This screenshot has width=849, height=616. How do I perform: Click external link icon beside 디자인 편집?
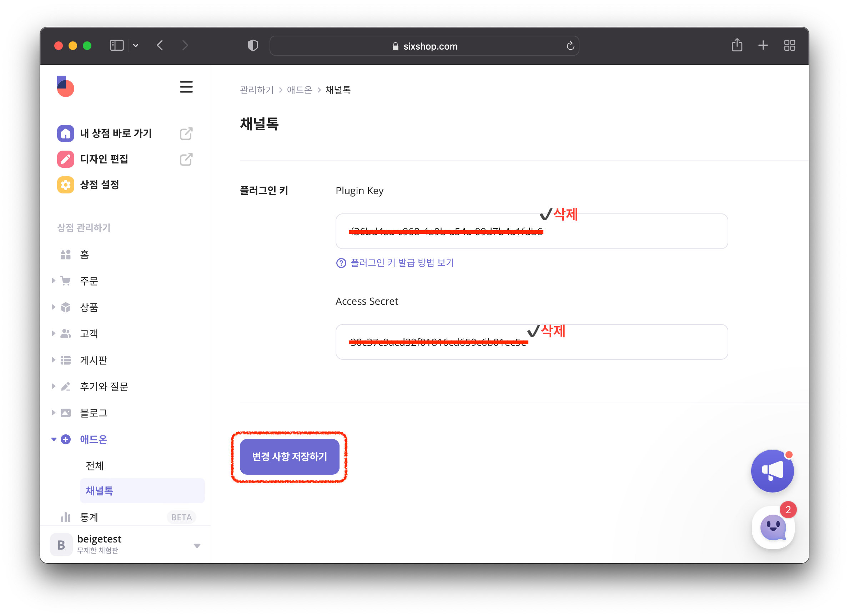click(x=186, y=160)
